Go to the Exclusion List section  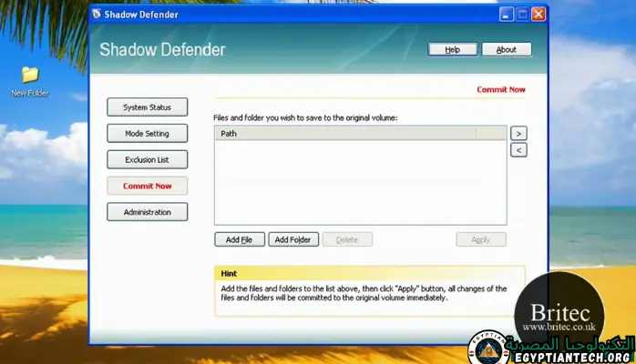(147, 160)
